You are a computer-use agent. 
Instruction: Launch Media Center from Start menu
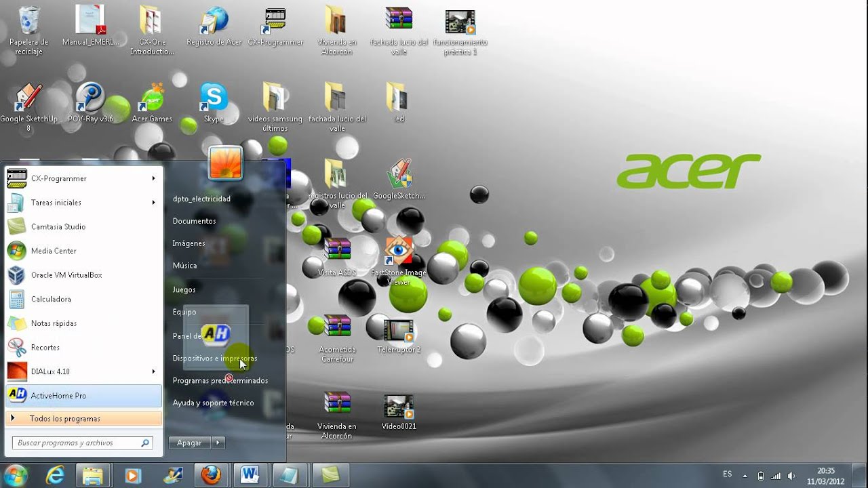[84, 251]
